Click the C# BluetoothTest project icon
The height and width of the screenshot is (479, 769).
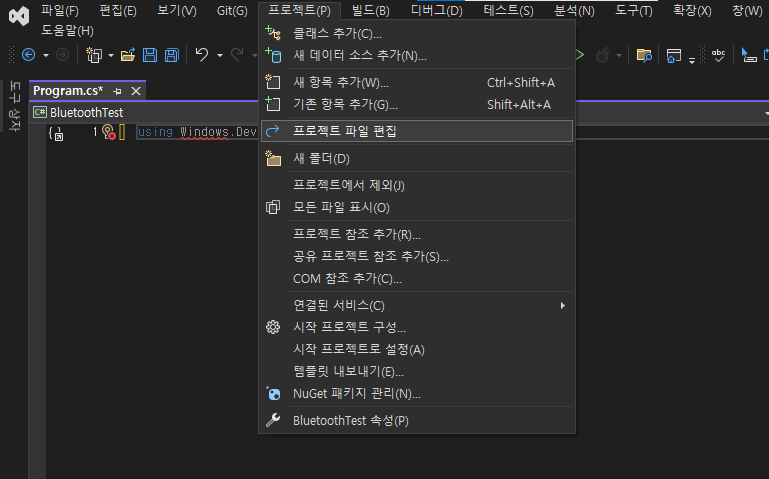click(40, 112)
